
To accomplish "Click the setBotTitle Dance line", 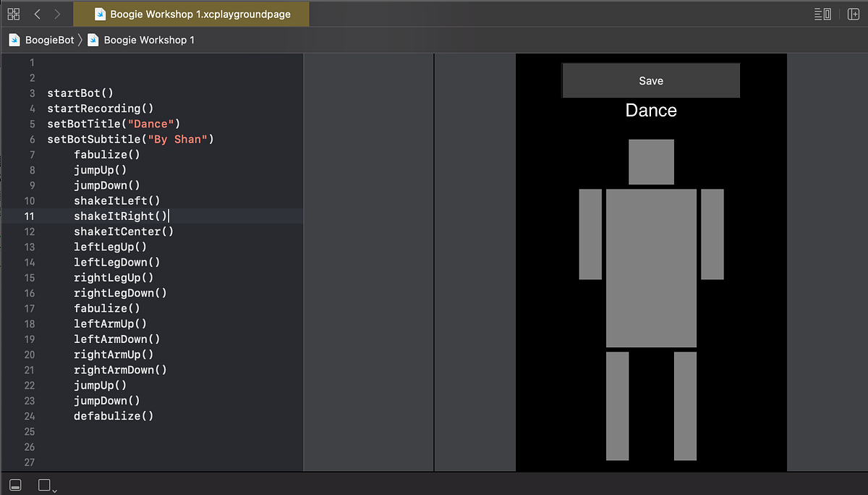I will point(113,123).
